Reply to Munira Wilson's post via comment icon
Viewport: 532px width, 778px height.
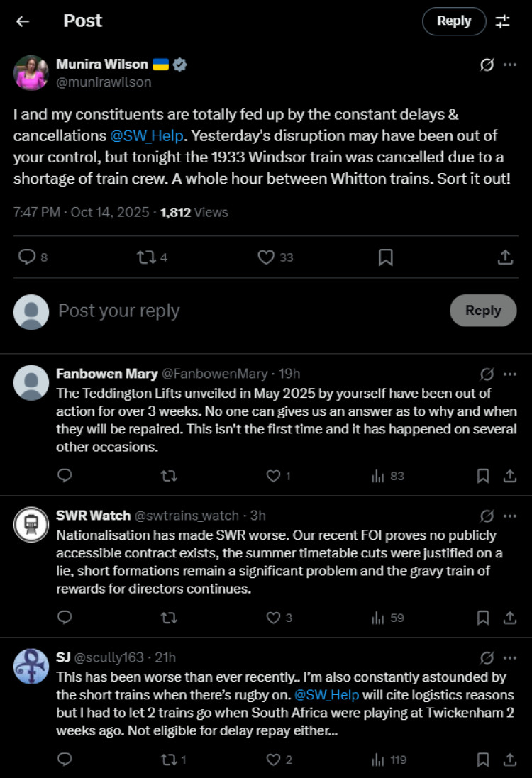[x=27, y=257]
